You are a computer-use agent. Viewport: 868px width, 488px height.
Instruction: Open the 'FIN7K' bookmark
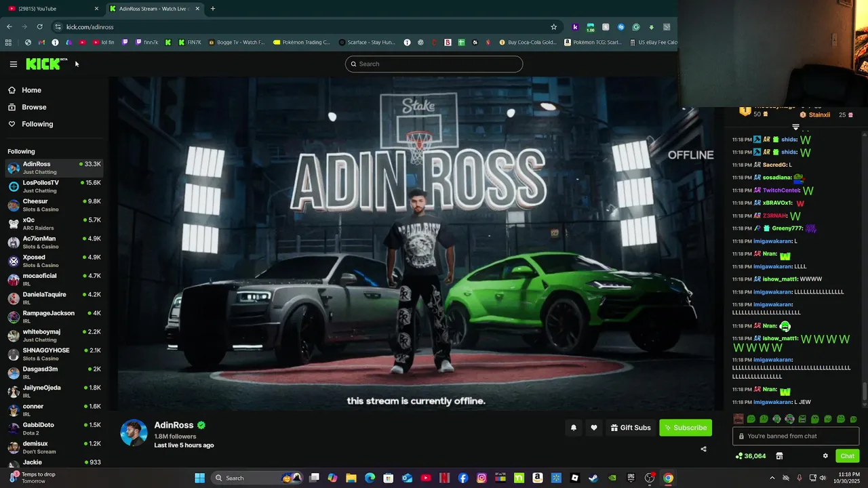tap(190, 42)
